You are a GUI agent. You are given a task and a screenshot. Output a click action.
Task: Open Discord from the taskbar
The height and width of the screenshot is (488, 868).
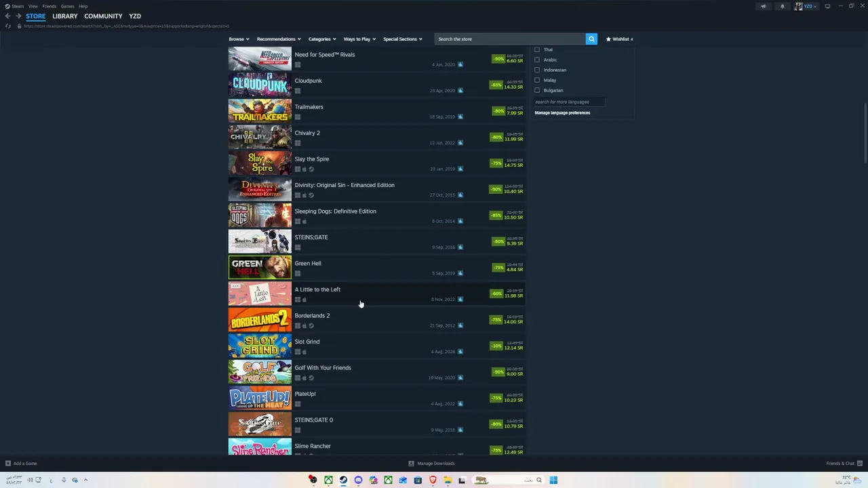click(358, 481)
